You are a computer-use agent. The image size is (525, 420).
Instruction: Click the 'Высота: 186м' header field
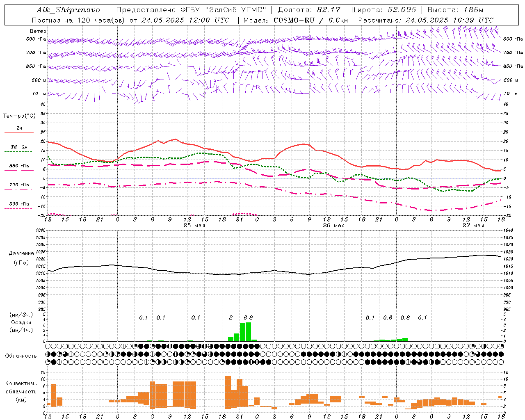click(455, 10)
